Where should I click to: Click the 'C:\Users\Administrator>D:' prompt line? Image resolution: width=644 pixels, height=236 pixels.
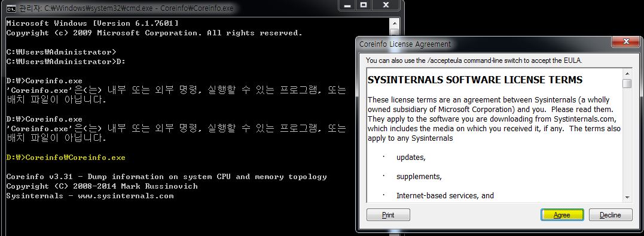tap(66, 62)
